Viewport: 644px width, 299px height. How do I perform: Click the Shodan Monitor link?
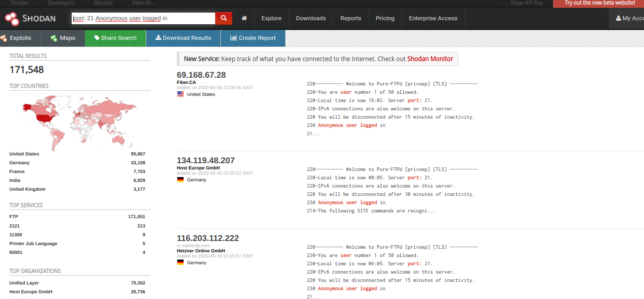point(430,59)
